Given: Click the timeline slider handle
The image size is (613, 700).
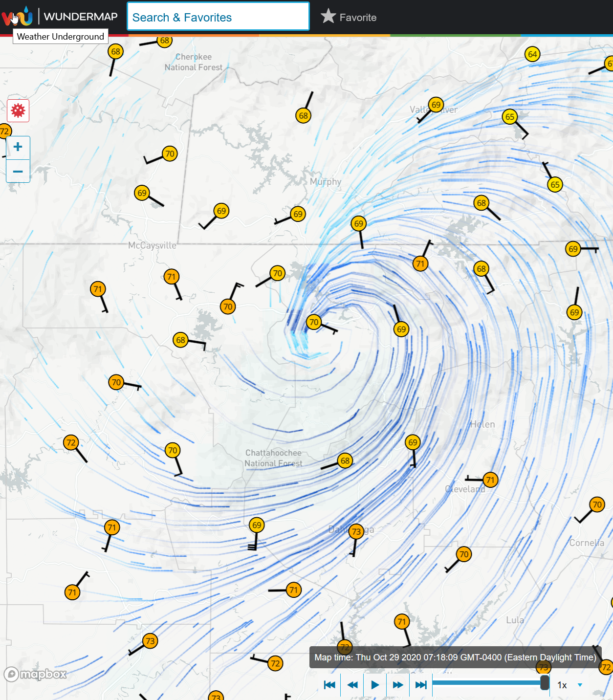Looking at the screenshot, I should pos(545,682).
